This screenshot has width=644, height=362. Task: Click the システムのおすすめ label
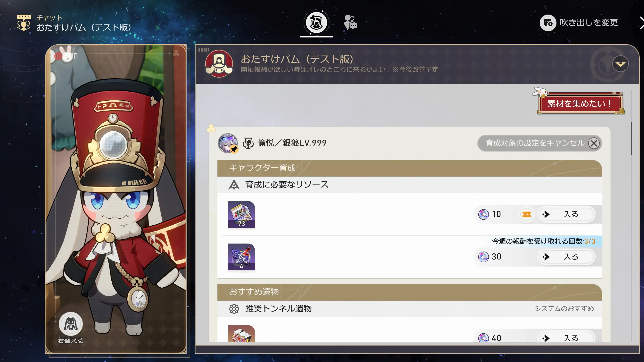click(x=564, y=309)
